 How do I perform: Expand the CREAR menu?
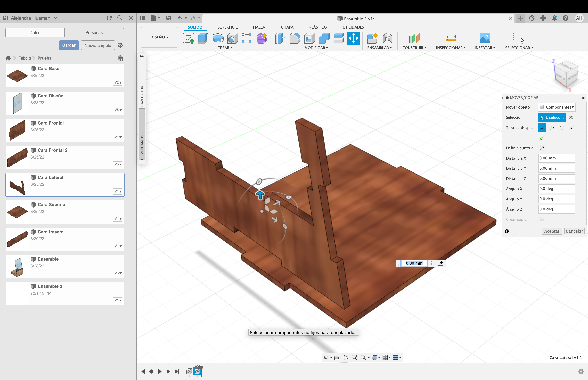click(x=225, y=48)
